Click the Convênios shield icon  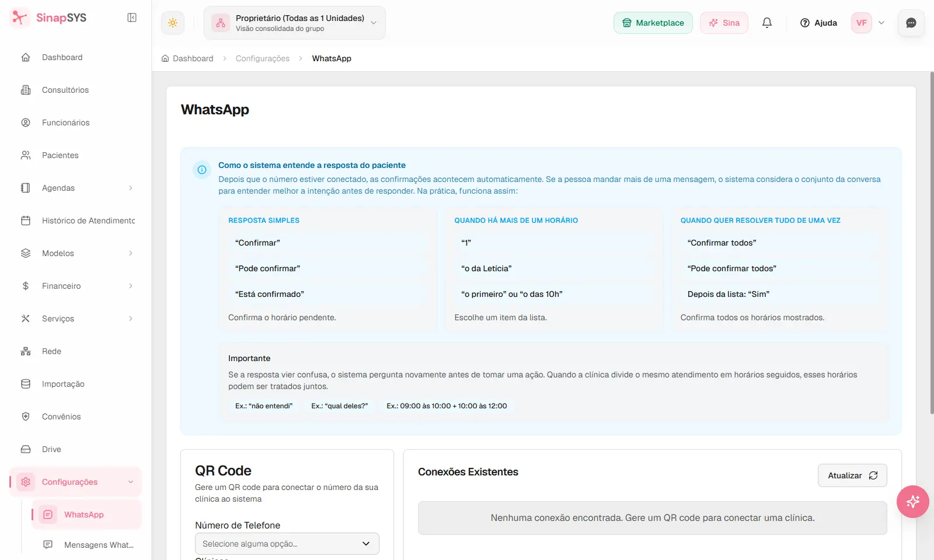(26, 416)
